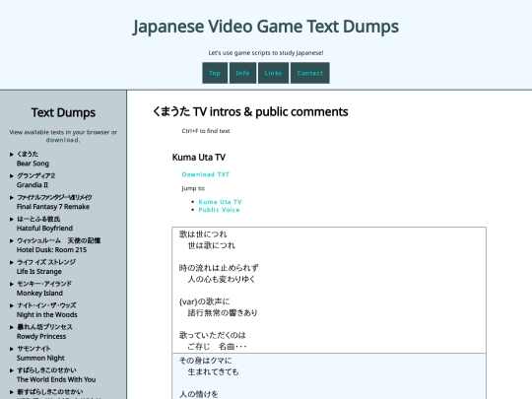
Task: Jump to the Public Voice section link
Action: (x=219, y=210)
